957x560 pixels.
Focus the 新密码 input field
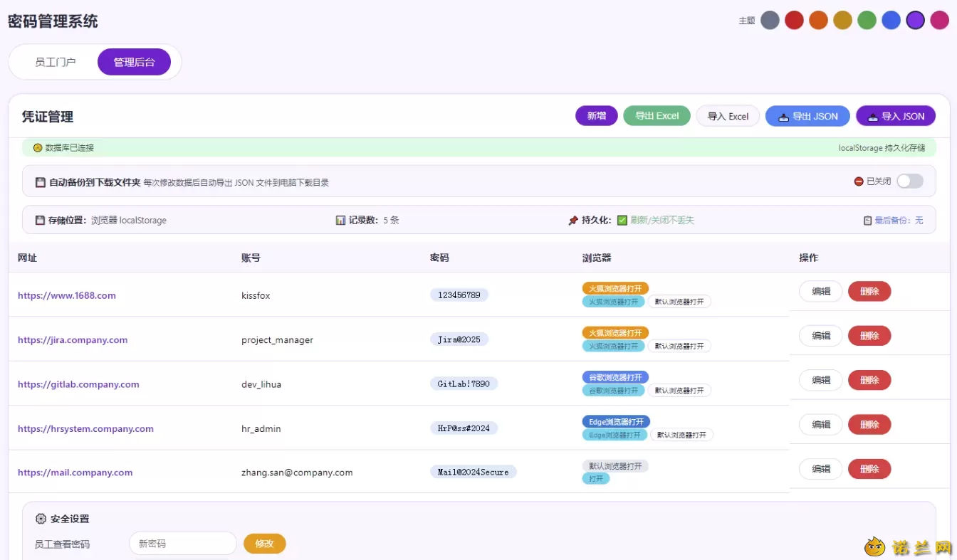(183, 544)
